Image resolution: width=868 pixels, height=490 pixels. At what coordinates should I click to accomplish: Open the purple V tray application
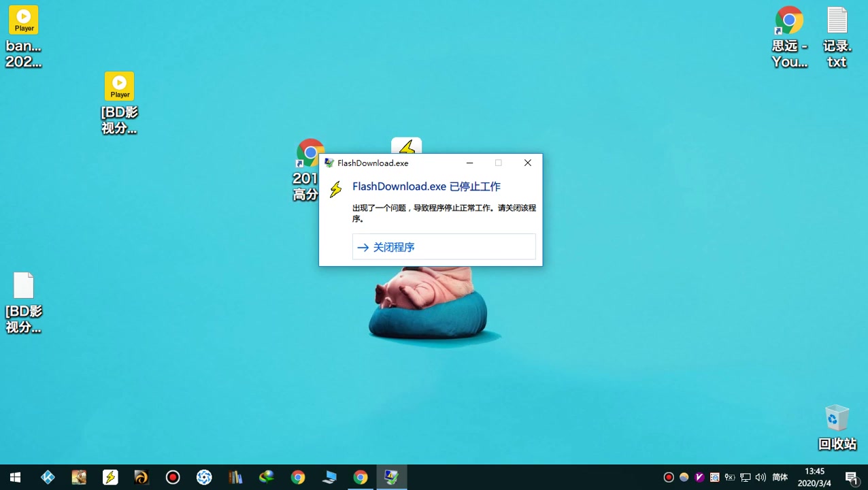click(x=699, y=477)
